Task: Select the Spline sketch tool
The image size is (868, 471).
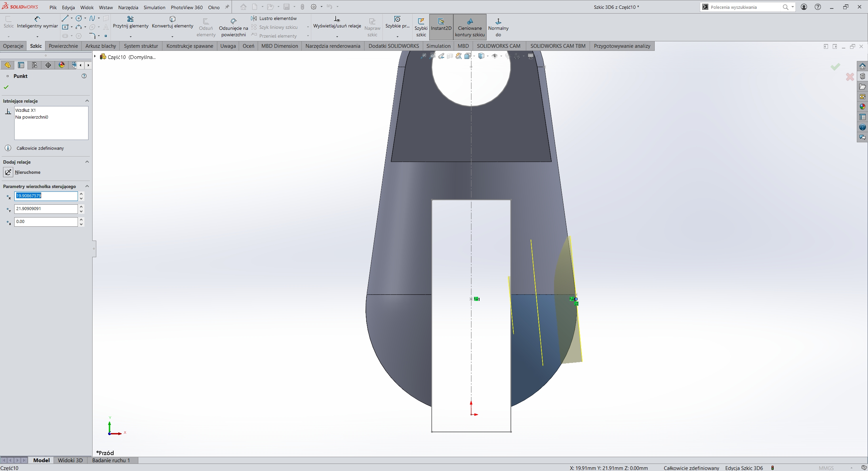Action: pos(92,18)
